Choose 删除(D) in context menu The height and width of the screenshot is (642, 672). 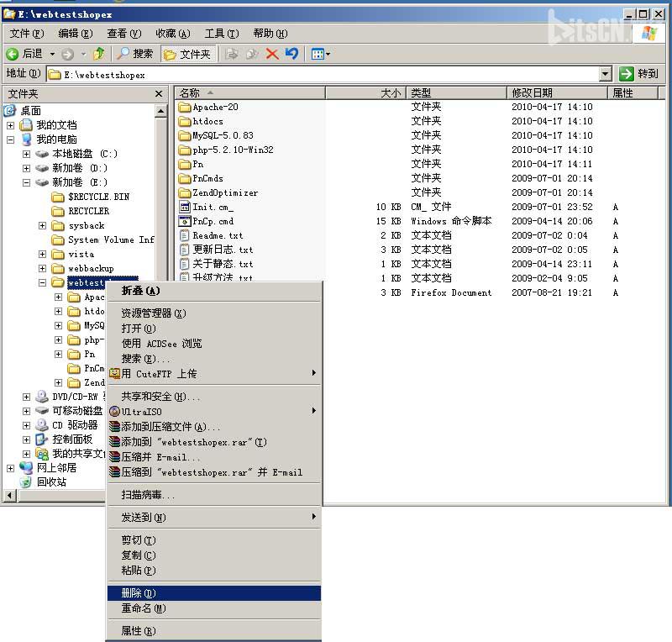click(x=214, y=593)
